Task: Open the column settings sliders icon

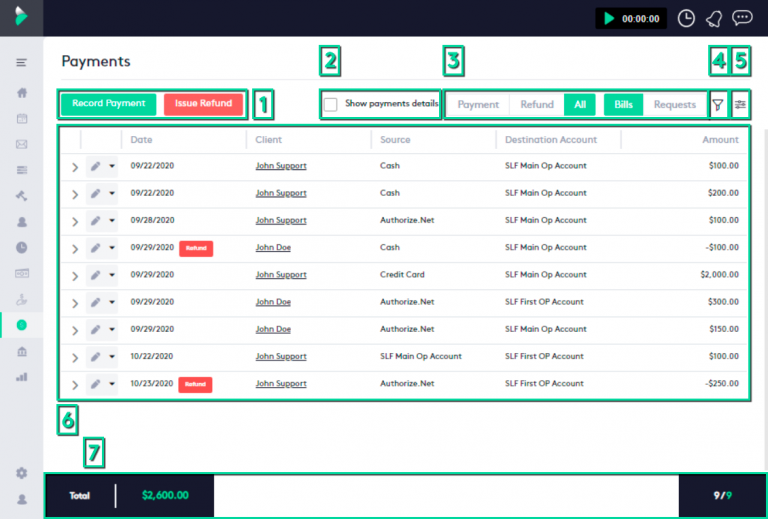Action: pos(740,104)
